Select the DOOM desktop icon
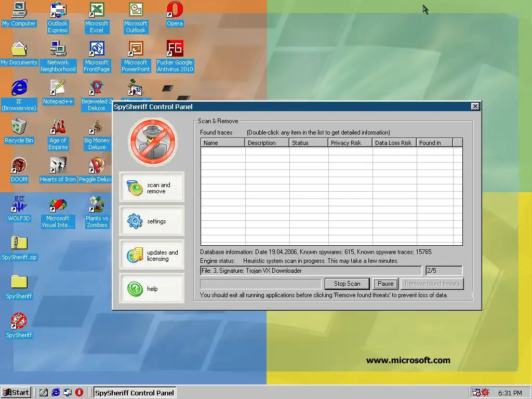532x399 pixels. coord(19,170)
